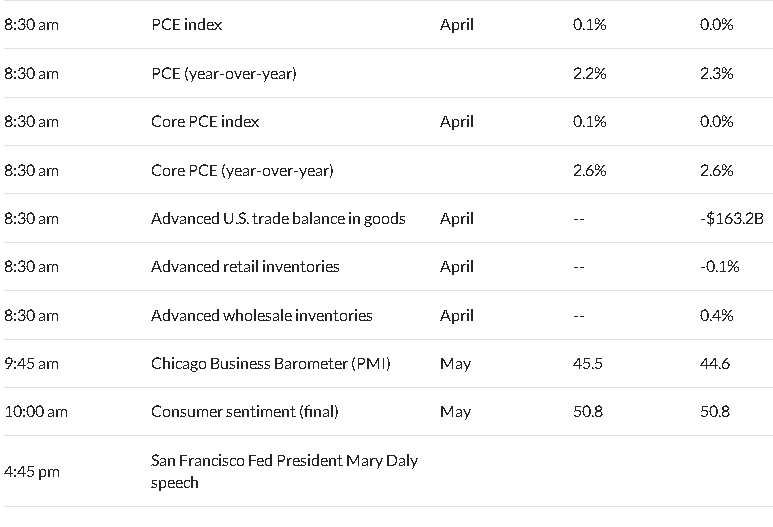Select the PCE (year-over-year) row label
This screenshot has height=527, width=773.
point(224,73)
